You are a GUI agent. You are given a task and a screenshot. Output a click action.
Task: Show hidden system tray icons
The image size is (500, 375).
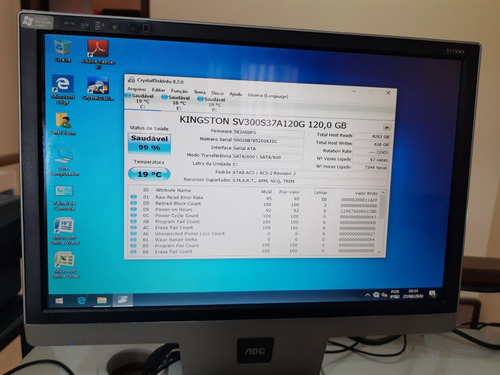point(367,295)
